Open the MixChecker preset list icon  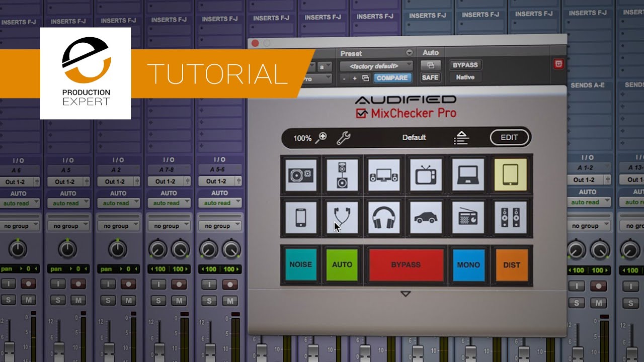click(461, 137)
